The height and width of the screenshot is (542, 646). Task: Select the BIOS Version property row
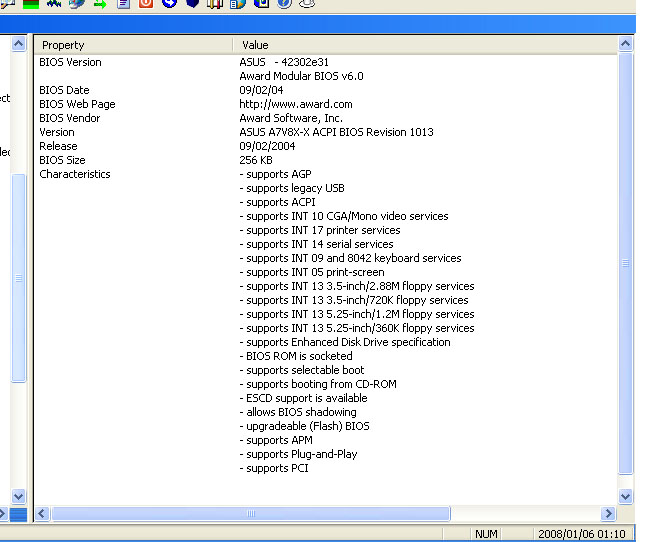(x=70, y=62)
